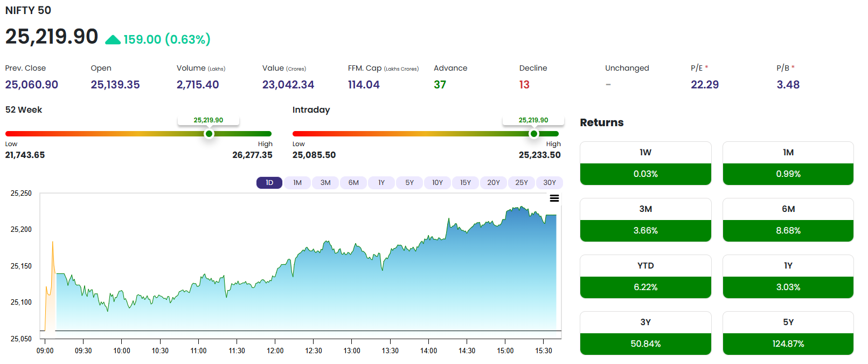Viewport: 868px width, 364px height.
Task: Click the Advance count 37
Action: coord(440,85)
